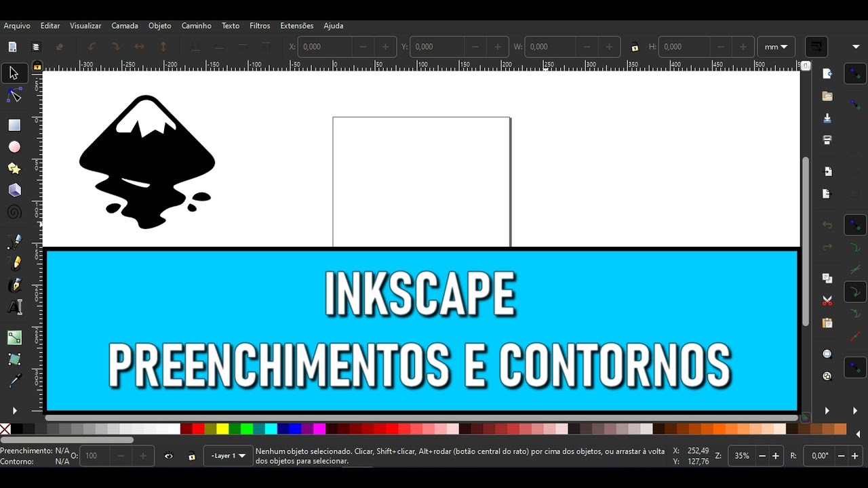Expand the commands bar overflow arrow
Viewport: 868px width, 488px height.
click(x=827, y=411)
